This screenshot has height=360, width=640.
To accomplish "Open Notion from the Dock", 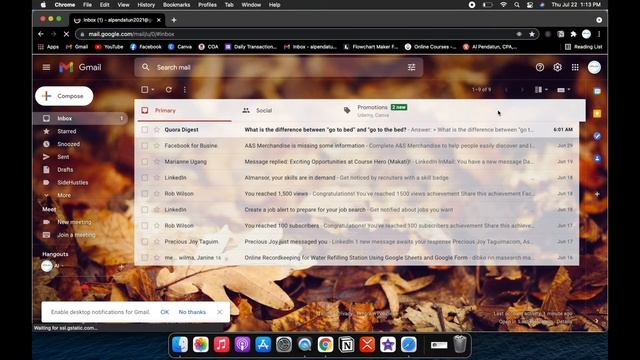I will click(x=346, y=345).
